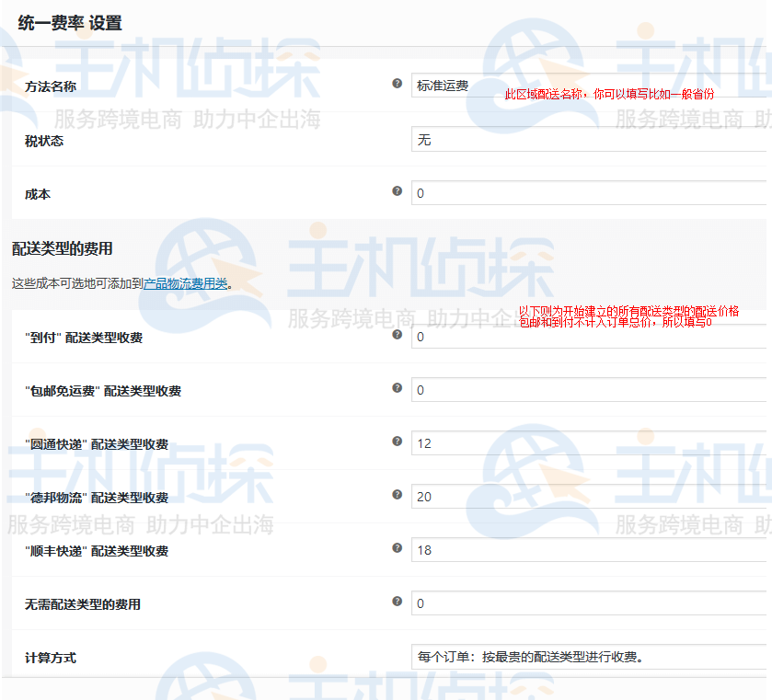Screen dimensions: 772x700
Task: Click help icon beside 方法名称
Action: pos(398,84)
